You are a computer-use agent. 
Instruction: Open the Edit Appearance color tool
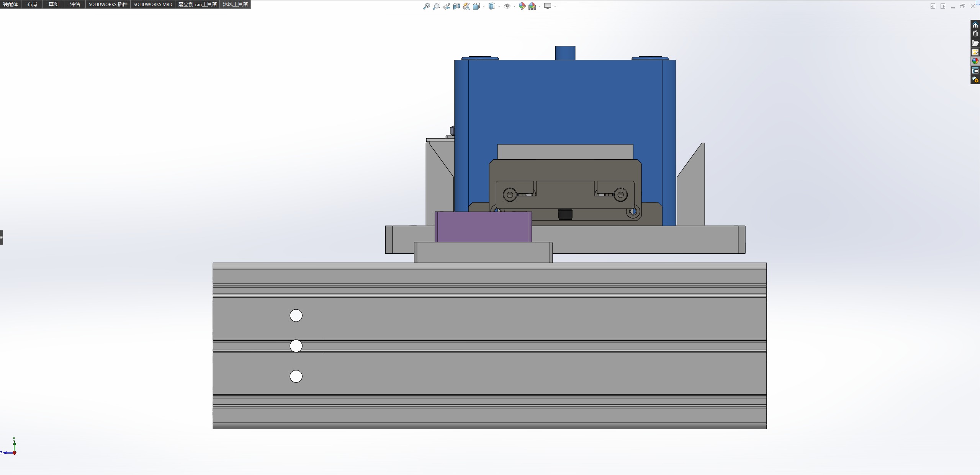coord(522,6)
